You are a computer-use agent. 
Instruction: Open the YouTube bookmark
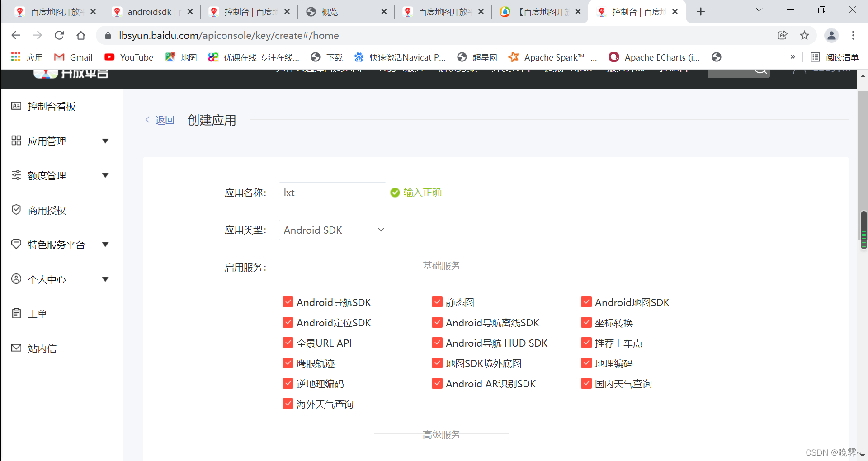(129, 57)
